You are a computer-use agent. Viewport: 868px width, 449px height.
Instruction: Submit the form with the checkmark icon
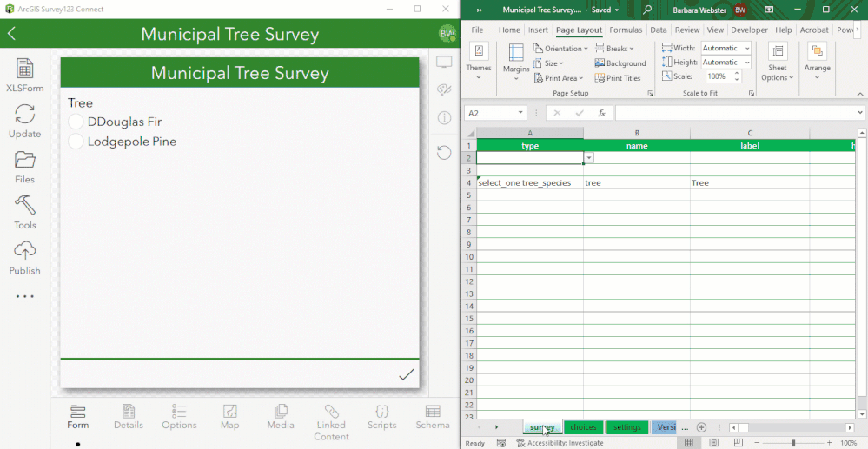coord(406,375)
